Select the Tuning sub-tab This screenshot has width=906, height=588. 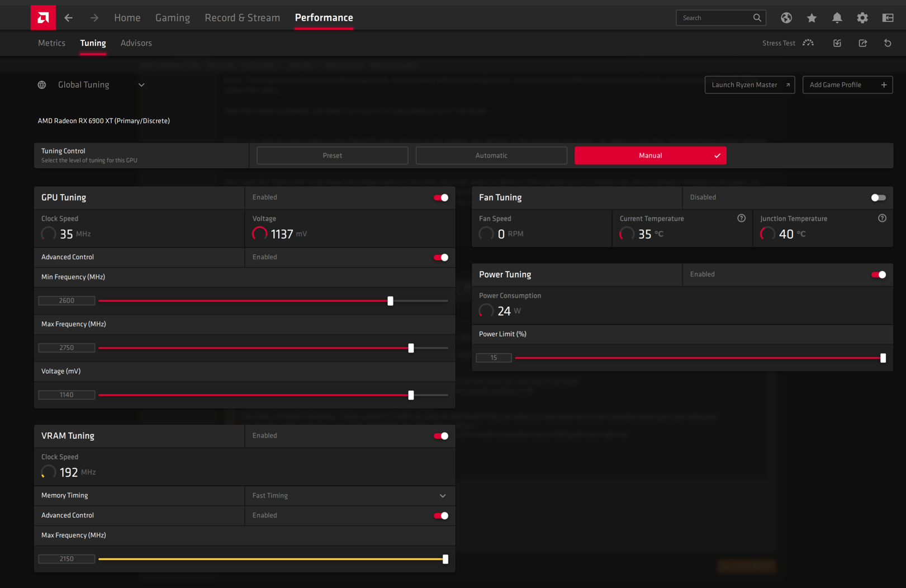(x=93, y=43)
